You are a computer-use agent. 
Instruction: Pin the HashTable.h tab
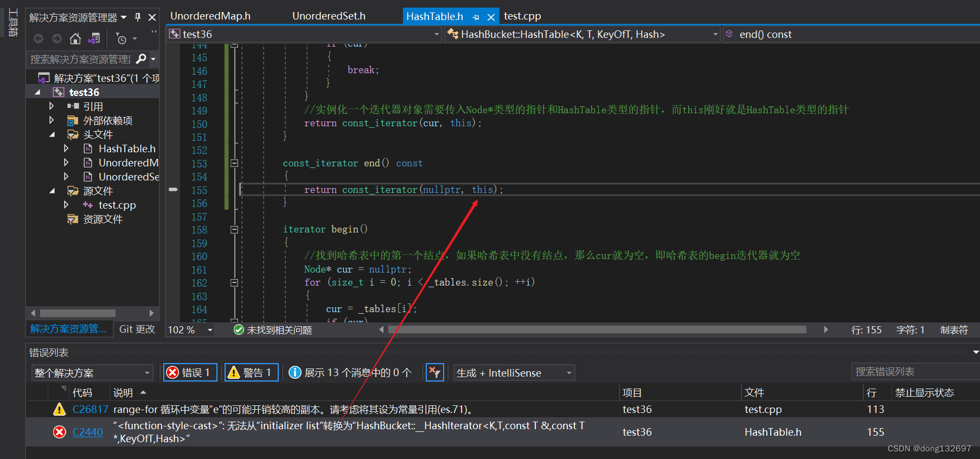(476, 17)
